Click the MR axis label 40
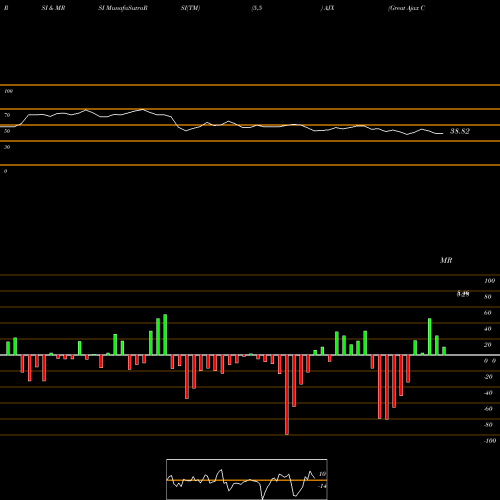Image resolution: width=500 pixels, height=500 pixels. tap(488, 329)
